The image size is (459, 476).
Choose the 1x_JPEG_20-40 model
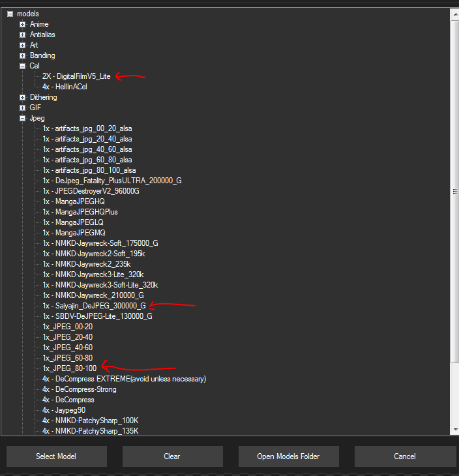[x=67, y=337]
